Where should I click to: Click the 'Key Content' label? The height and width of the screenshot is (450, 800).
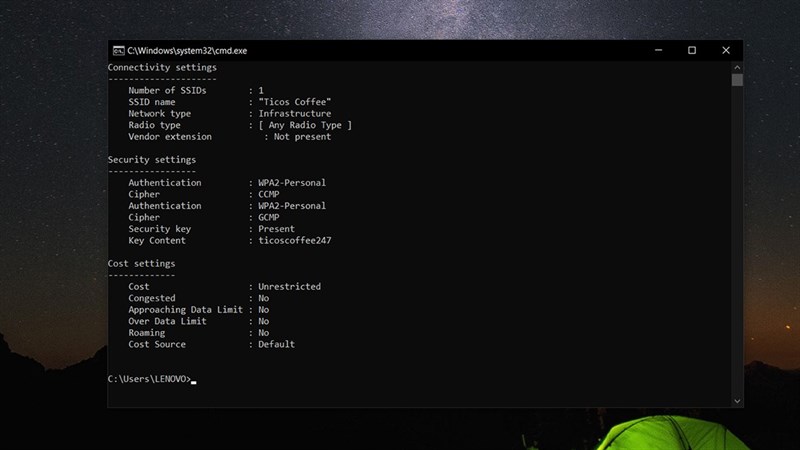[157, 240]
